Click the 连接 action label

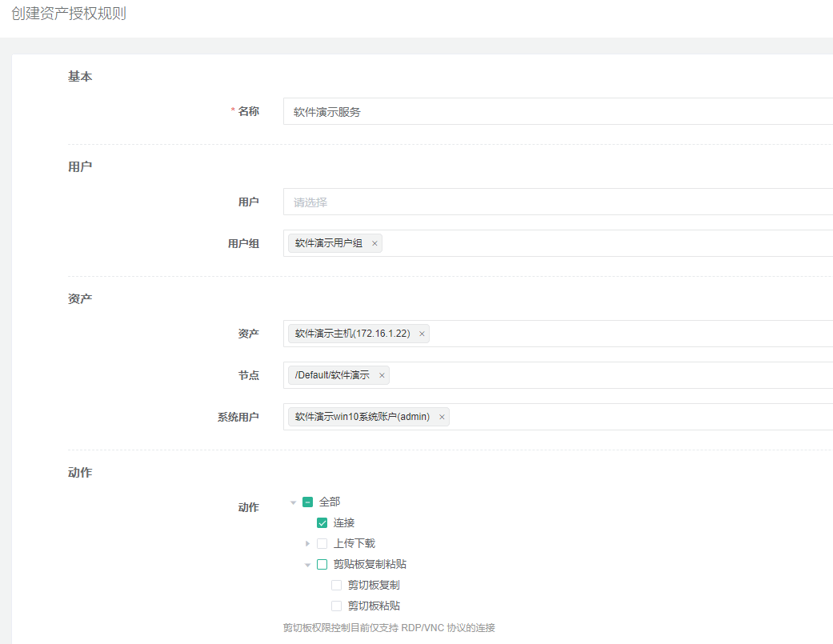344,523
